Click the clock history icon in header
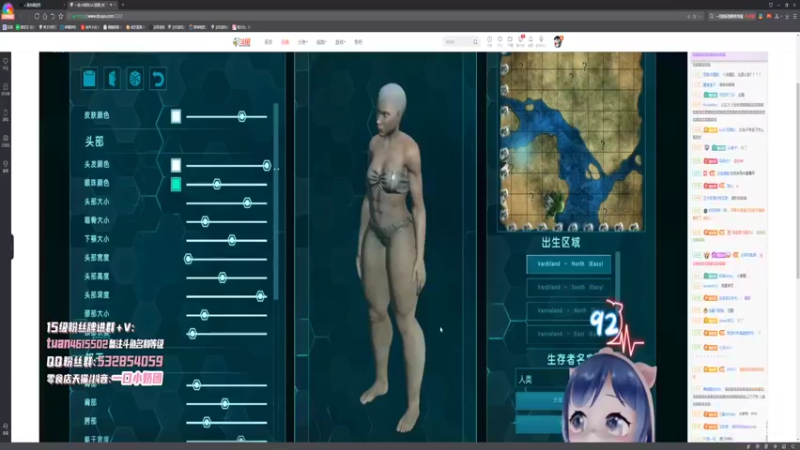This screenshot has height=450, width=800. pyautogui.click(x=489, y=40)
